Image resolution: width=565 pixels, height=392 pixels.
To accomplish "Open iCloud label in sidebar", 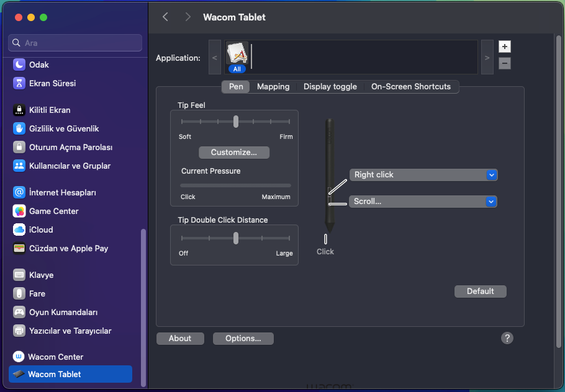I will (x=41, y=229).
